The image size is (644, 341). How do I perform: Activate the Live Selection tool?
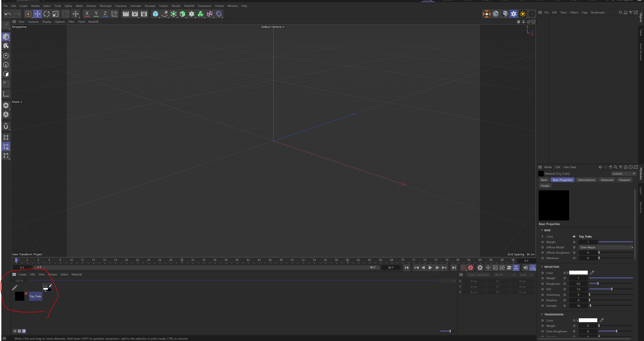pos(28,14)
